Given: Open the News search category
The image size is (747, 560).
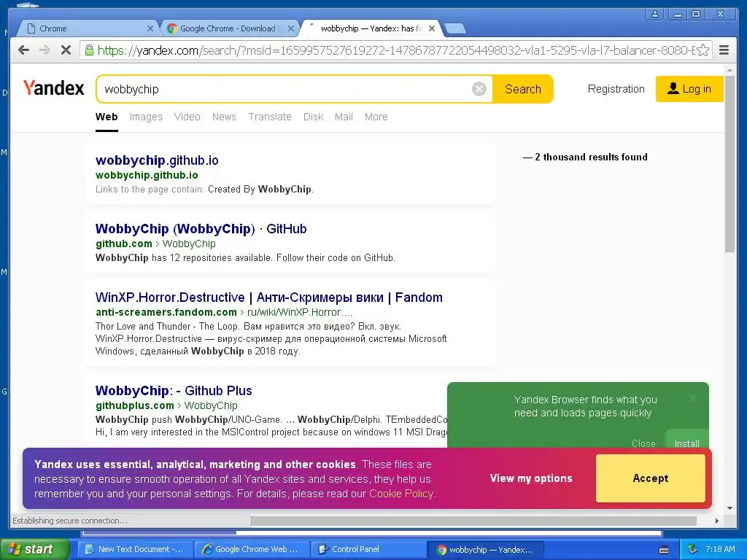Looking at the screenshot, I should [x=224, y=117].
